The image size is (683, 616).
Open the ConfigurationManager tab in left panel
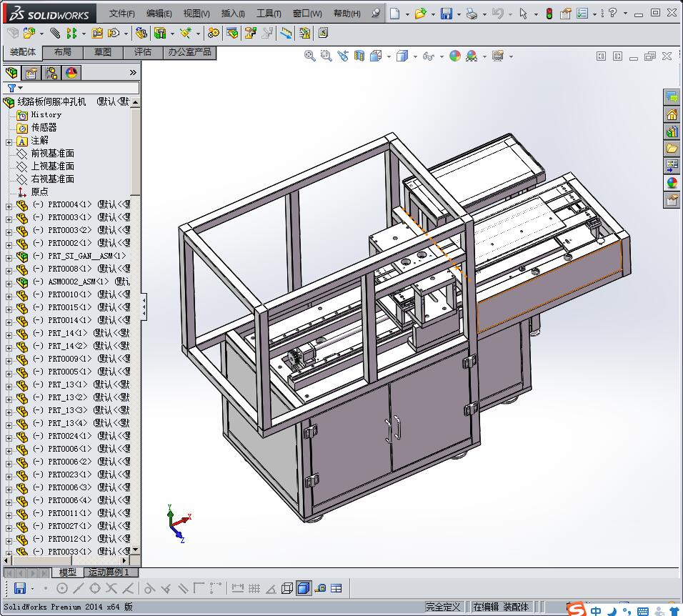click(x=51, y=73)
